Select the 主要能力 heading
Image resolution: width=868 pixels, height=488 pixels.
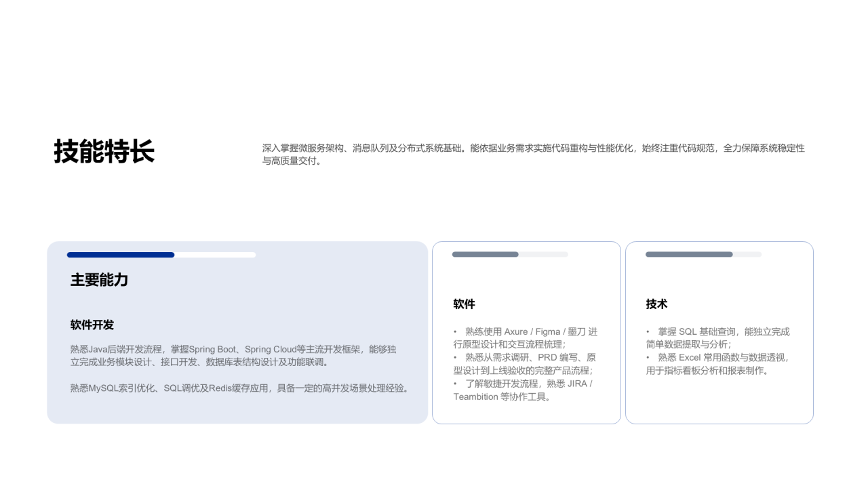tap(99, 280)
